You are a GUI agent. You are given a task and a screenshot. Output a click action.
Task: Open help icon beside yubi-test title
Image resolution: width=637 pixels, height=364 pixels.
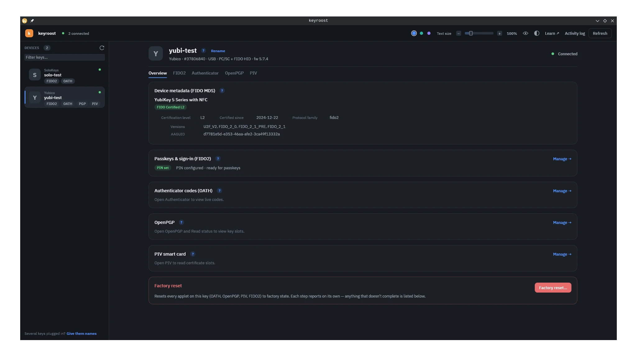204,51
